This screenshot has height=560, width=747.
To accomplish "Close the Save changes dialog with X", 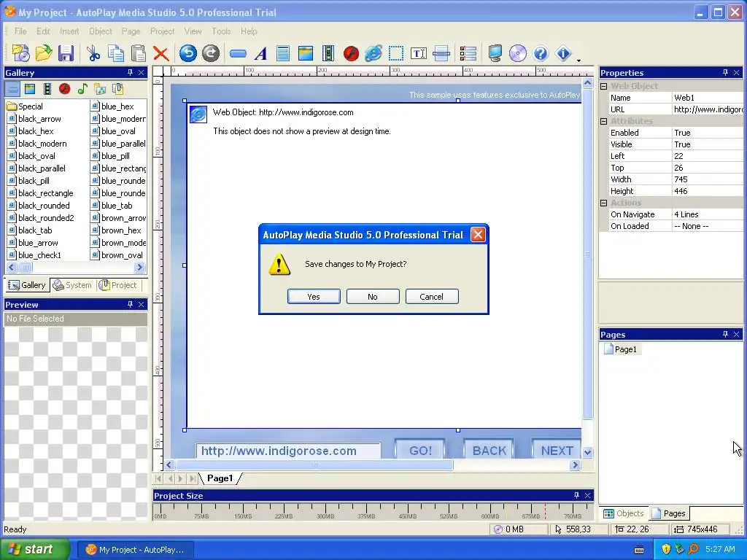I will tap(478, 234).
